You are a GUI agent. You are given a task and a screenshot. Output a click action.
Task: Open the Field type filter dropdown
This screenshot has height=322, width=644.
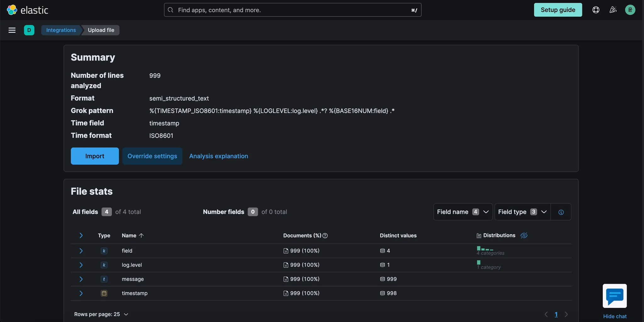pos(522,212)
